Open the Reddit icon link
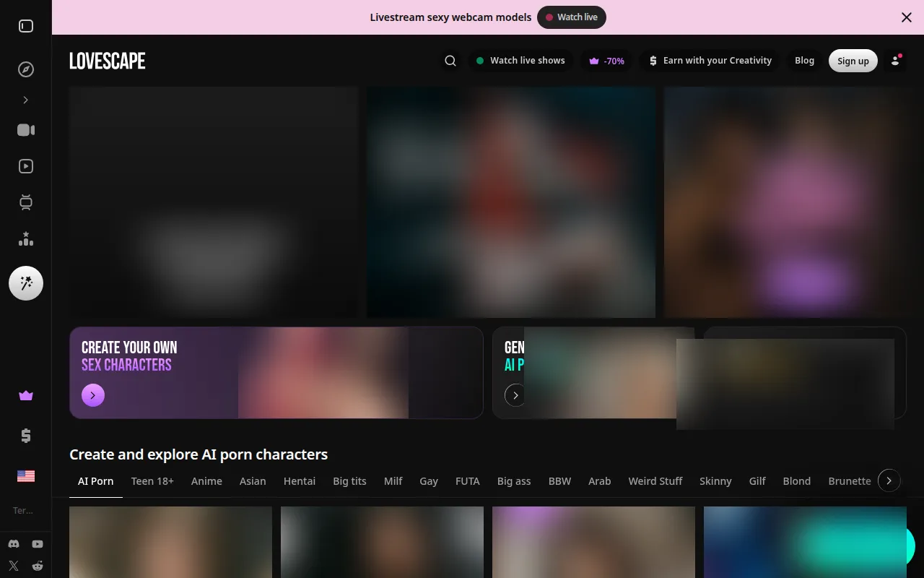 38,566
